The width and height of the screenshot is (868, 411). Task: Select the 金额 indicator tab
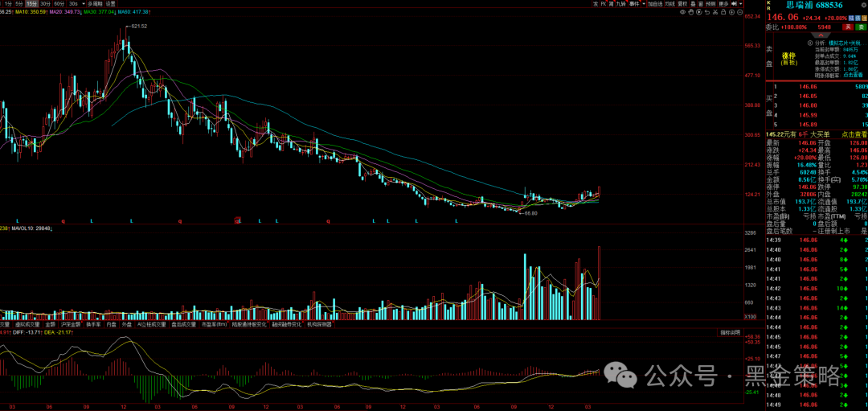(51, 325)
